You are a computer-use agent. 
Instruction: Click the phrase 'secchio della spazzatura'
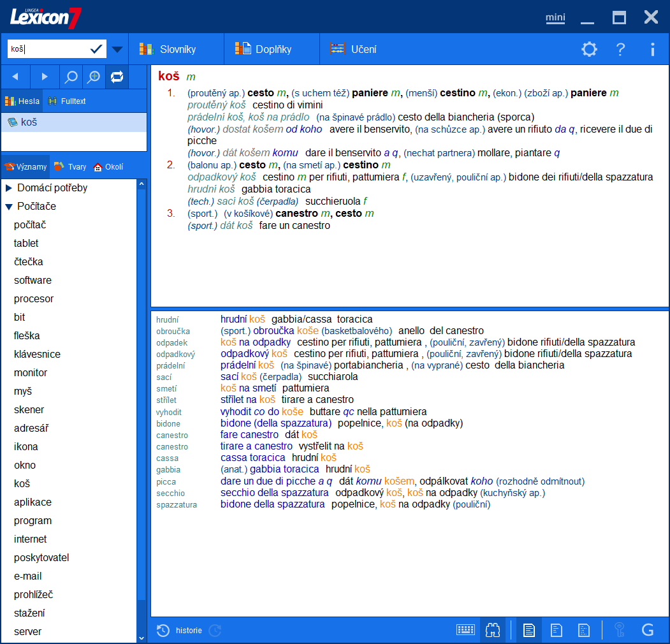click(274, 493)
